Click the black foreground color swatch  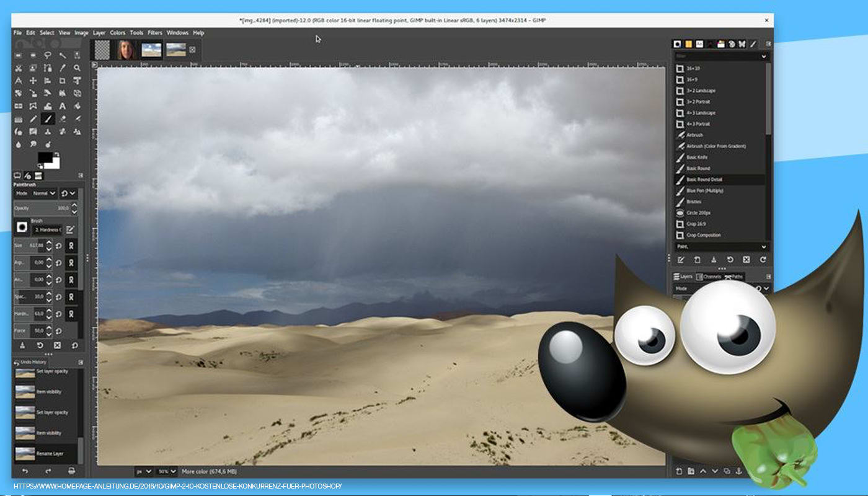(x=45, y=157)
